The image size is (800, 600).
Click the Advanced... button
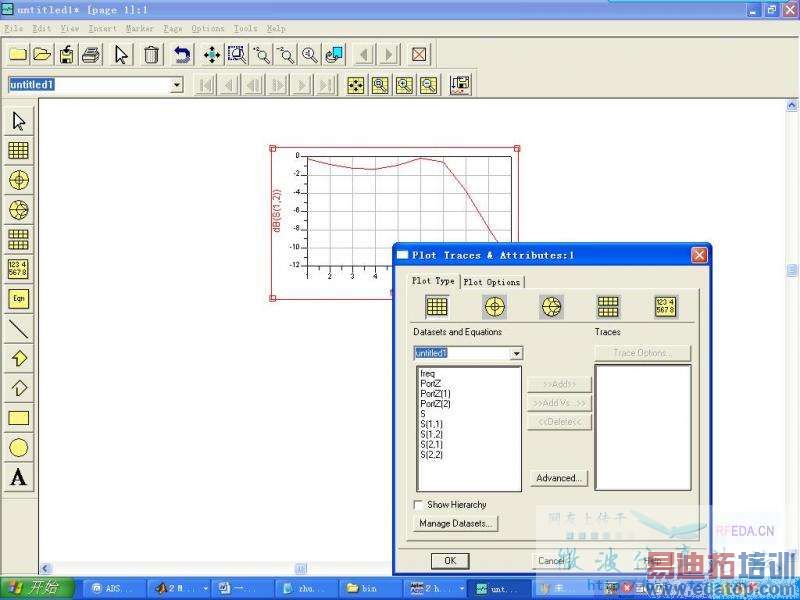coord(559,478)
